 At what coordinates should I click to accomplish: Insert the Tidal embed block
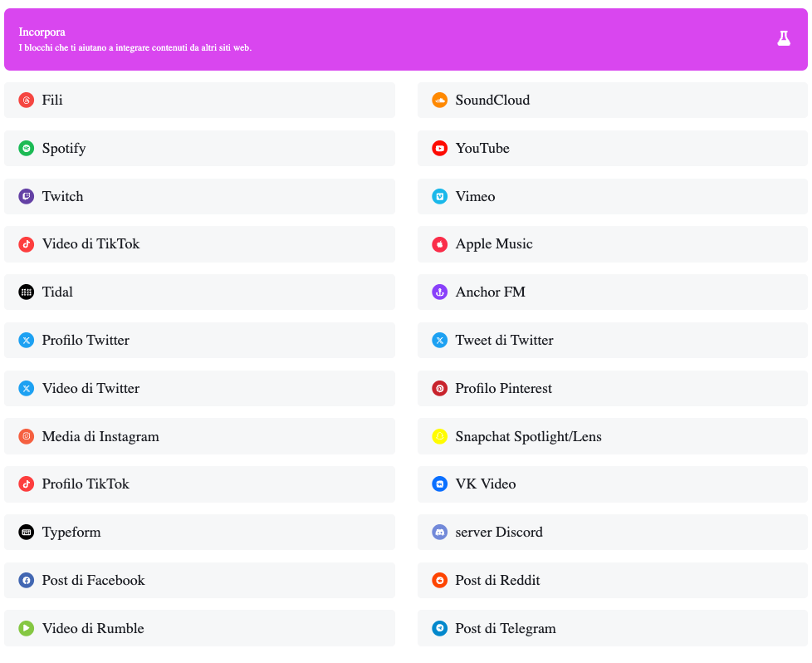[199, 292]
